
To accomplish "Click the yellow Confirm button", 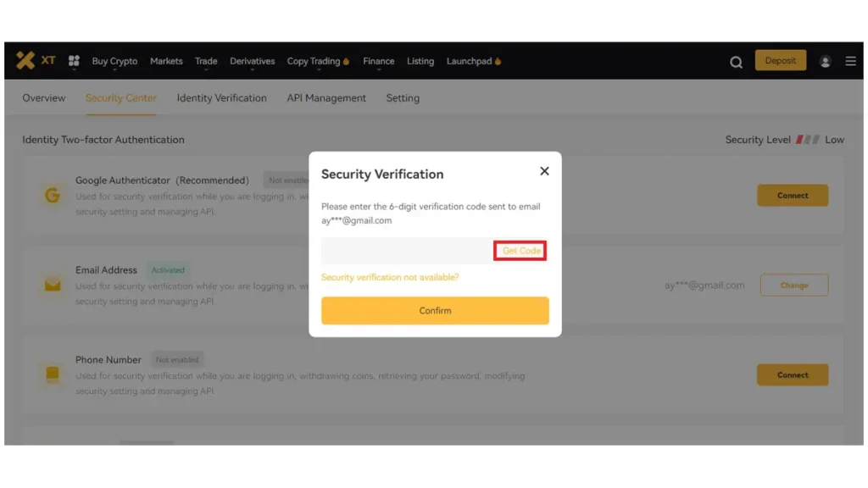I will [435, 310].
